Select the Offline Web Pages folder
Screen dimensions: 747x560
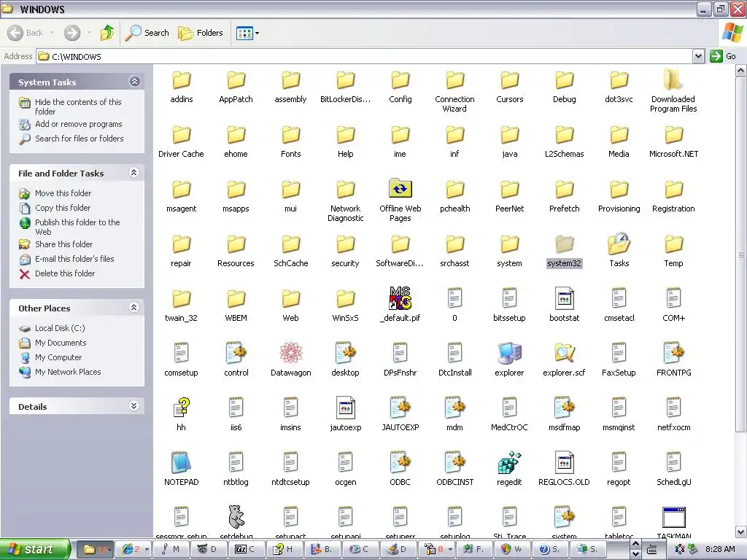[400, 189]
